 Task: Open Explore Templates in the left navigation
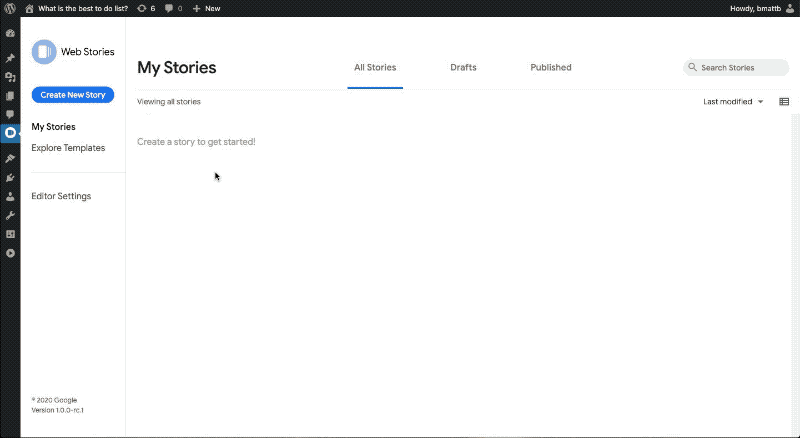(x=68, y=148)
